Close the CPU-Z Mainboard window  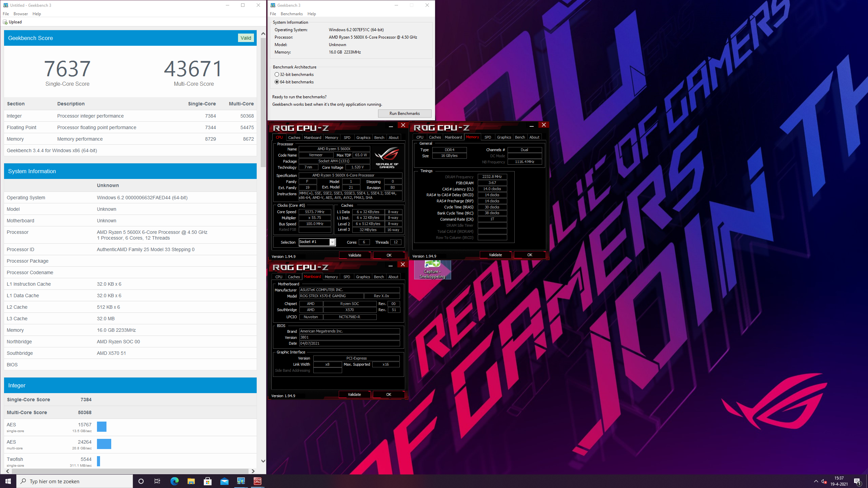403,264
